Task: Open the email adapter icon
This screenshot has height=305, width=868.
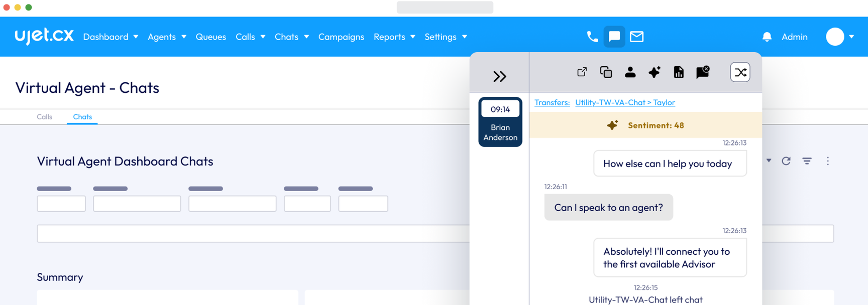Action: click(x=636, y=37)
